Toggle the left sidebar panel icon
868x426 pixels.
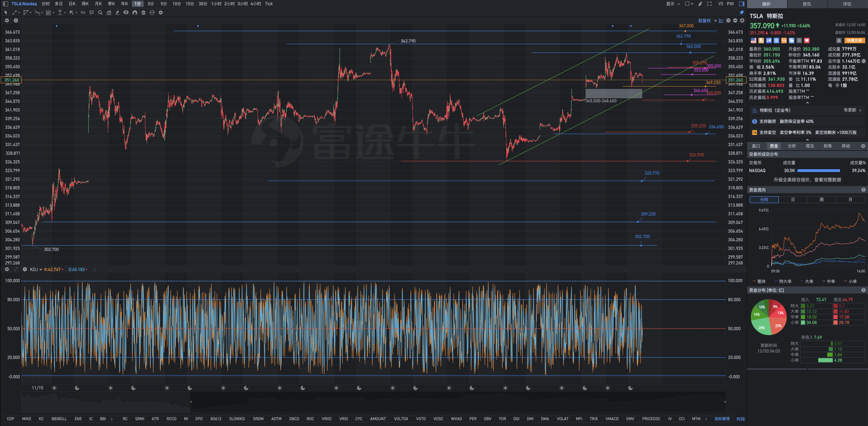point(6,4)
